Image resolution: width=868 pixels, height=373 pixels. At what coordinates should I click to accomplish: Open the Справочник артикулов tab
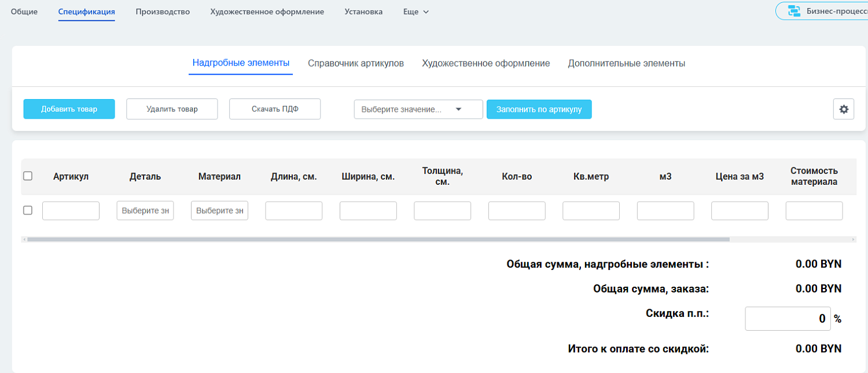point(356,63)
